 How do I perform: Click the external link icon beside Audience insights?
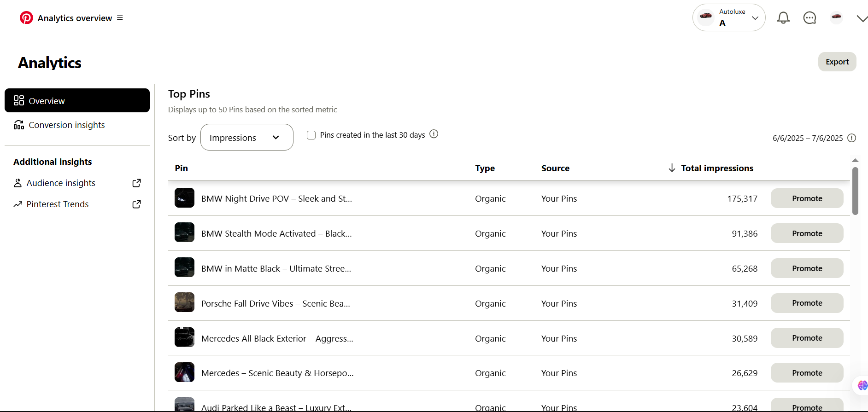click(136, 183)
